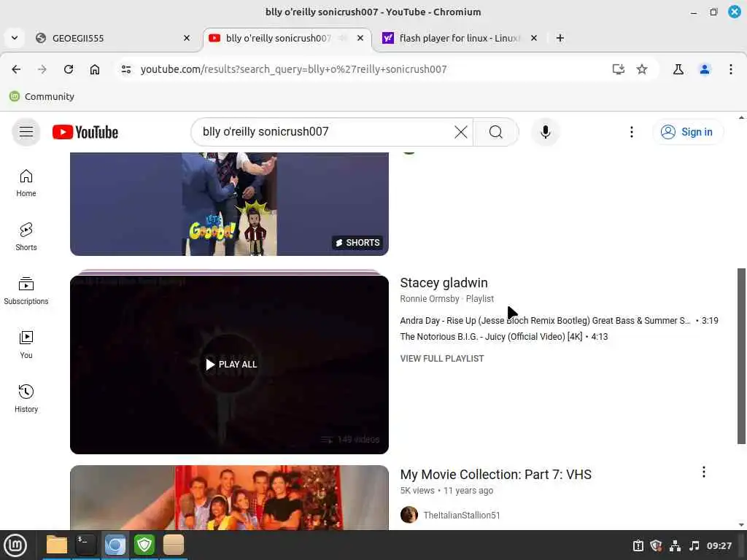Screen dimensions: 747x560
Task: Go back with browser back arrow
Action: [16, 69]
